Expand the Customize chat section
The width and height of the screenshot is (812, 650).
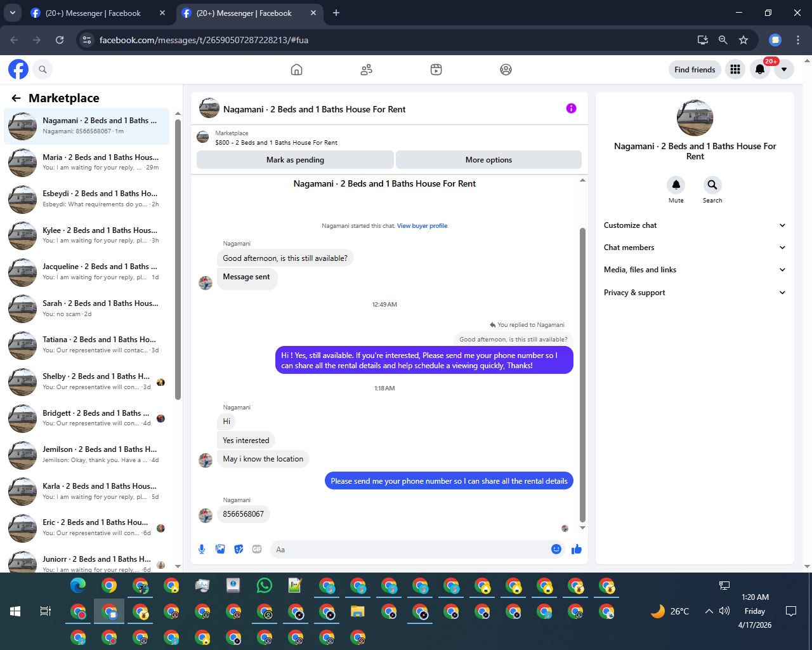click(x=695, y=225)
